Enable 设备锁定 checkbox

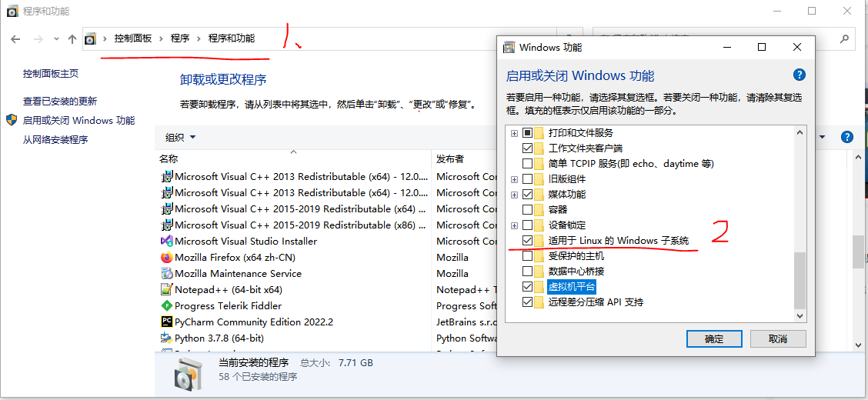pos(528,225)
